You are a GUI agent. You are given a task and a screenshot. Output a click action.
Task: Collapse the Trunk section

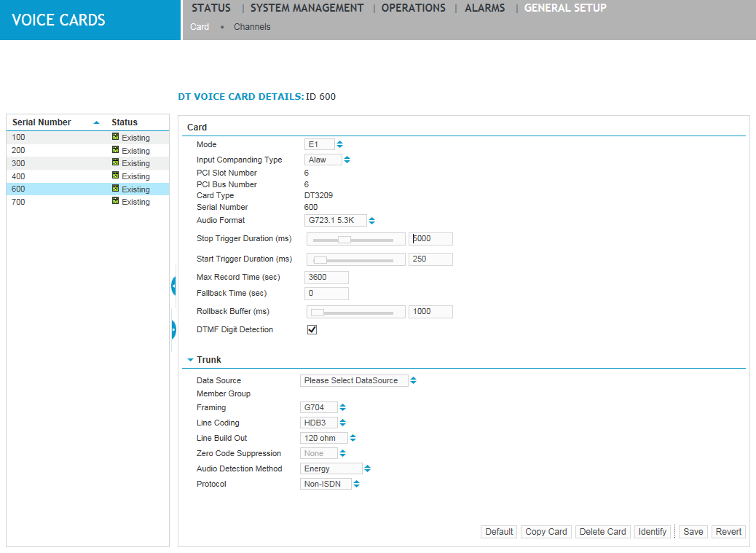(191, 360)
